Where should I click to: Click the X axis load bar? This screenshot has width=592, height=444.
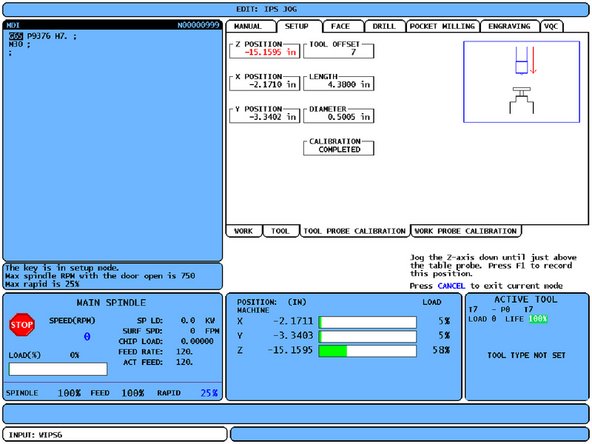point(367,322)
